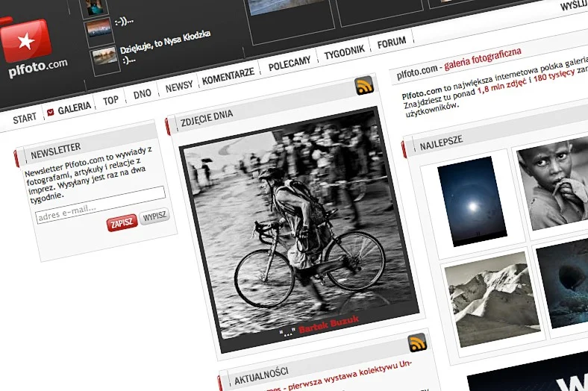Click the checkmark icon beside Galeria
This screenshot has height=391, width=588.
tap(50, 112)
